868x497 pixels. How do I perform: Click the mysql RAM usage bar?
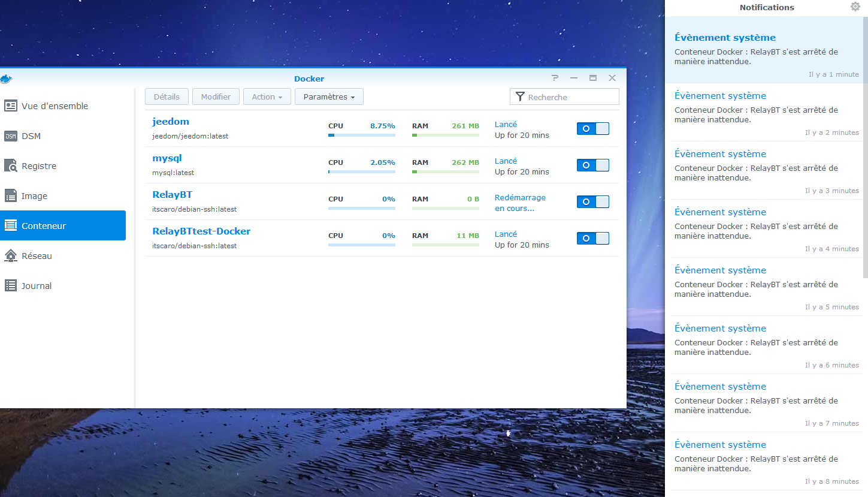pyautogui.click(x=446, y=172)
